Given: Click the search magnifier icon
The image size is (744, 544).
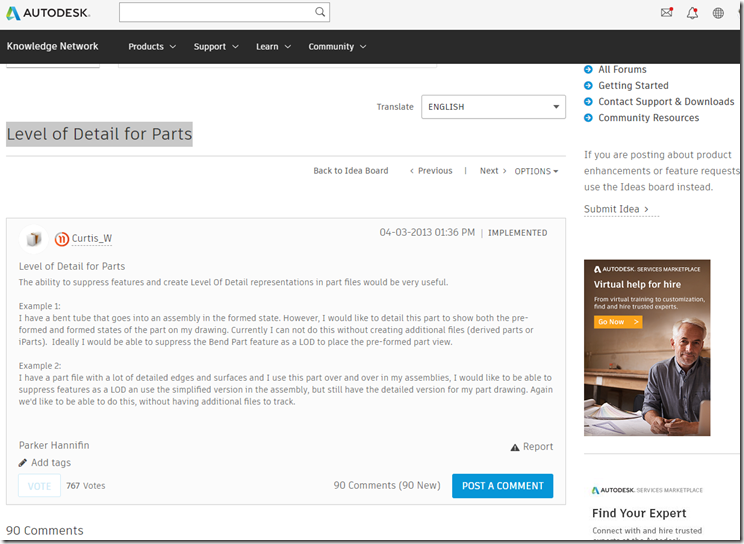Looking at the screenshot, I should 320,12.
